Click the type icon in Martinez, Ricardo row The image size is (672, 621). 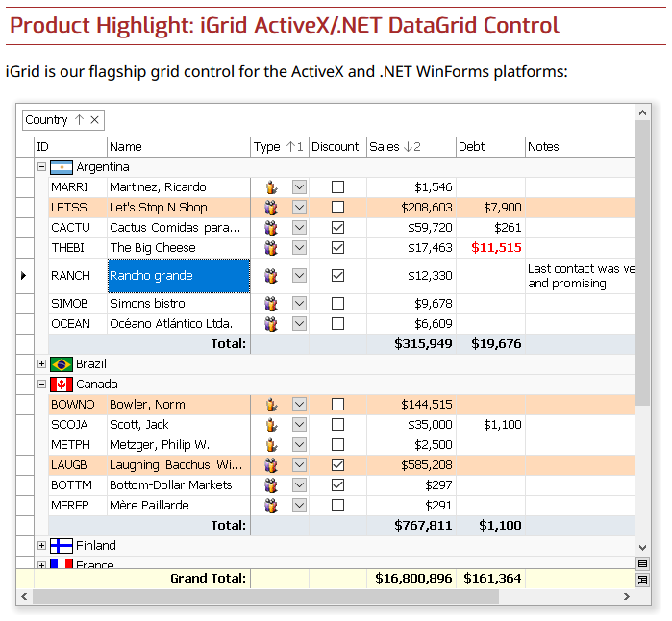tap(271, 187)
